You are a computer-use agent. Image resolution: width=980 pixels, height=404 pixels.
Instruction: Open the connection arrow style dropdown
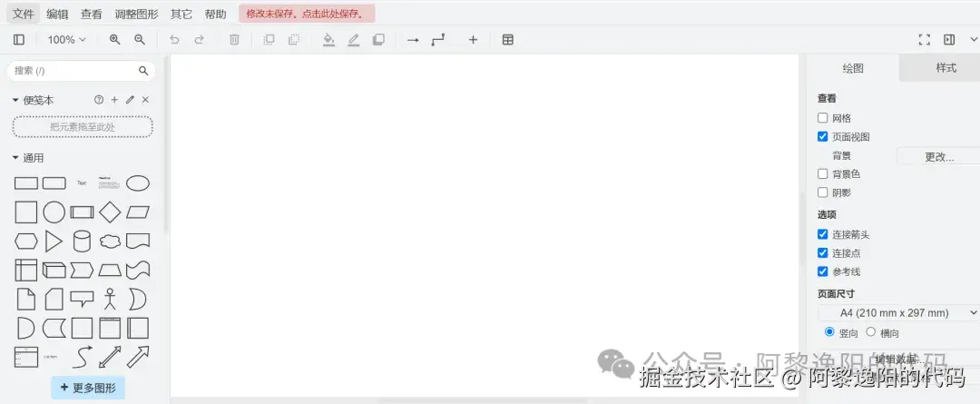413,39
